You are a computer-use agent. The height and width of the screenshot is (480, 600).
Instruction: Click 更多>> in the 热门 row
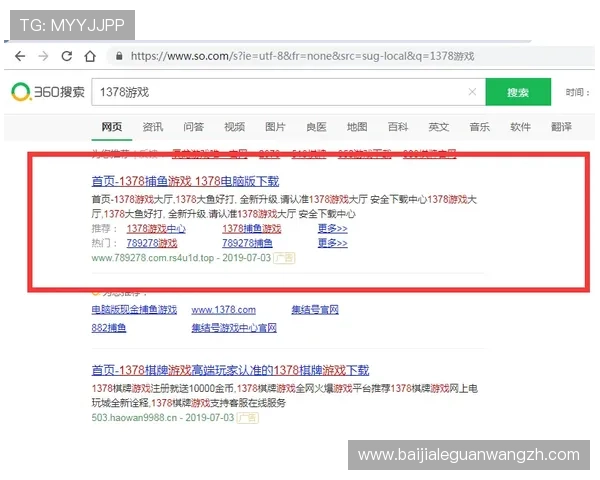[x=333, y=243]
